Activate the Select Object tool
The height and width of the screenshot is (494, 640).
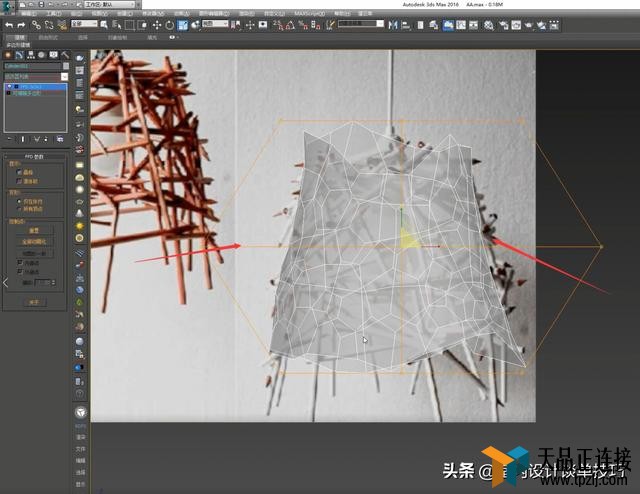point(104,25)
